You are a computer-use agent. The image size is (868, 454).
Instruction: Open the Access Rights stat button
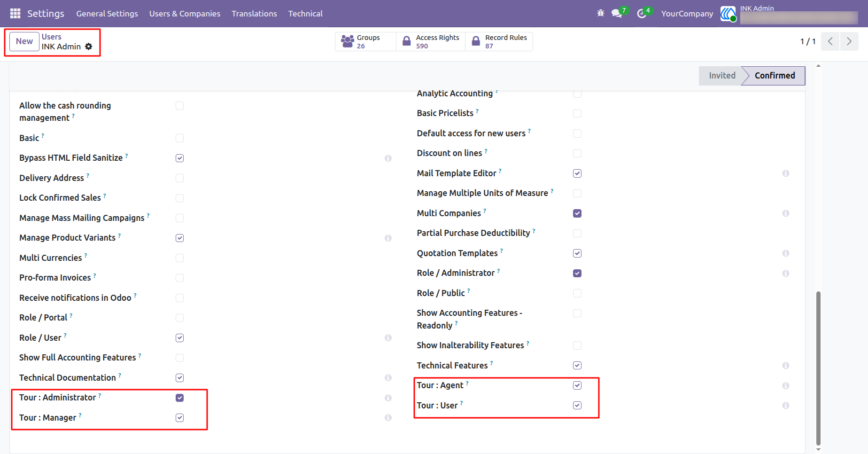coord(431,41)
